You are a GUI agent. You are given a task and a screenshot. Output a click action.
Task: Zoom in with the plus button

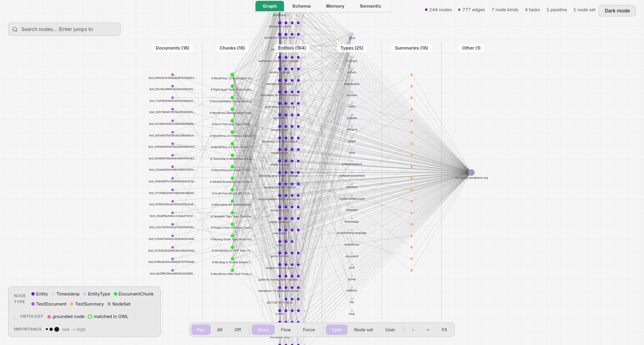point(428,330)
